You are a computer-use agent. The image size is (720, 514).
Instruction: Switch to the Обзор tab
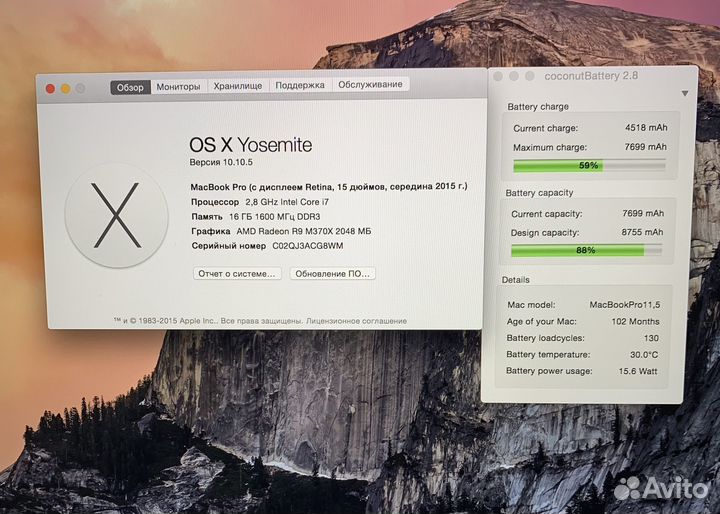pyautogui.click(x=130, y=87)
